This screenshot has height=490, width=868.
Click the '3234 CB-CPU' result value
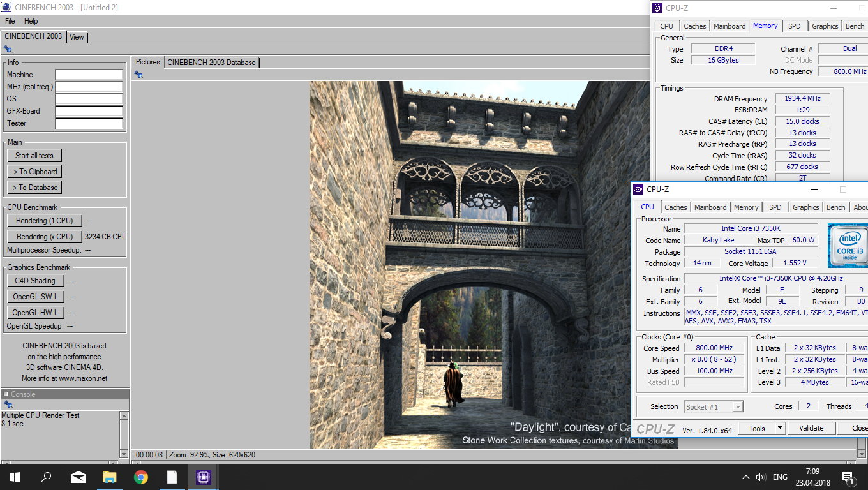pyautogui.click(x=104, y=237)
